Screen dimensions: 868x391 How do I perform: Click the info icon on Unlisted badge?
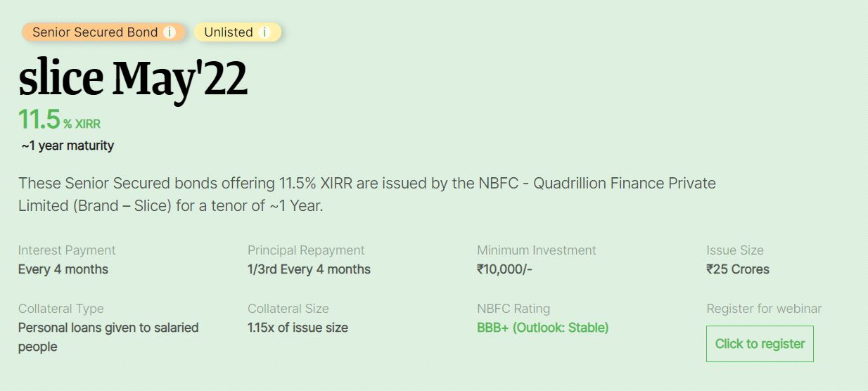pyautogui.click(x=264, y=32)
